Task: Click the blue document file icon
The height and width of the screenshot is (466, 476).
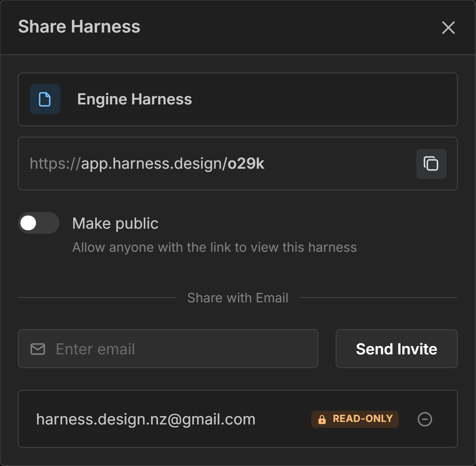Action: click(x=45, y=99)
